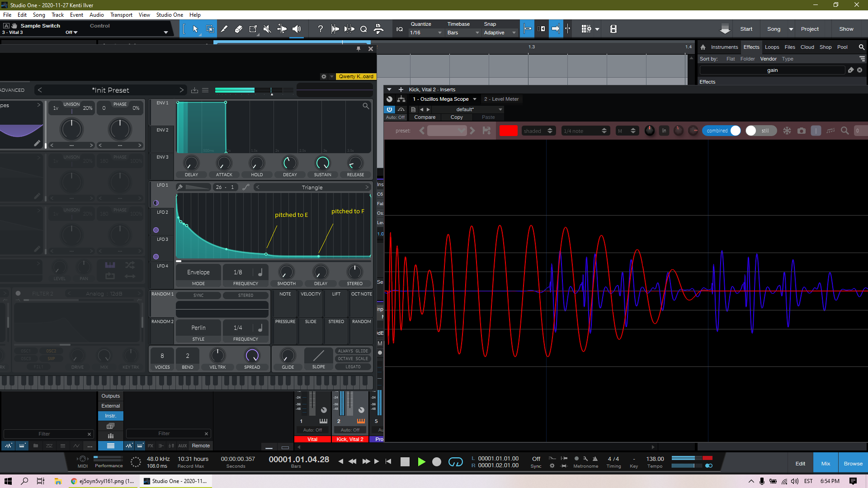
Task: Switch to the Instruments browser tab
Action: point(724,47)
